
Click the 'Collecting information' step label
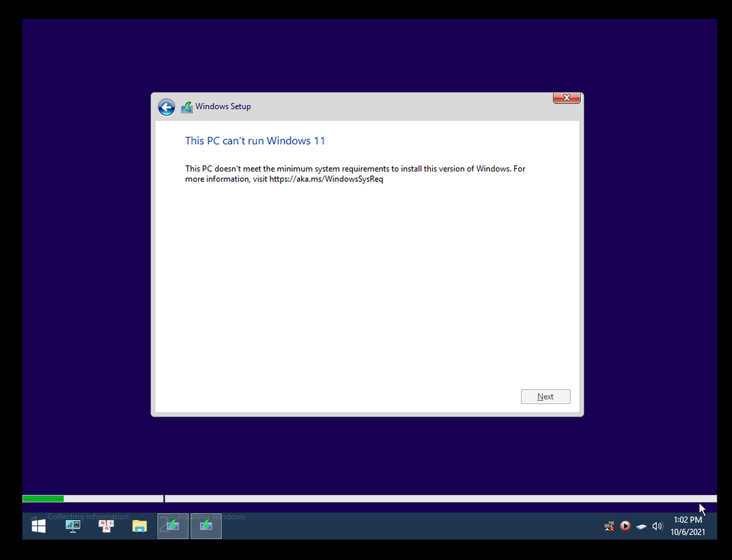click(x=88, y=517)
